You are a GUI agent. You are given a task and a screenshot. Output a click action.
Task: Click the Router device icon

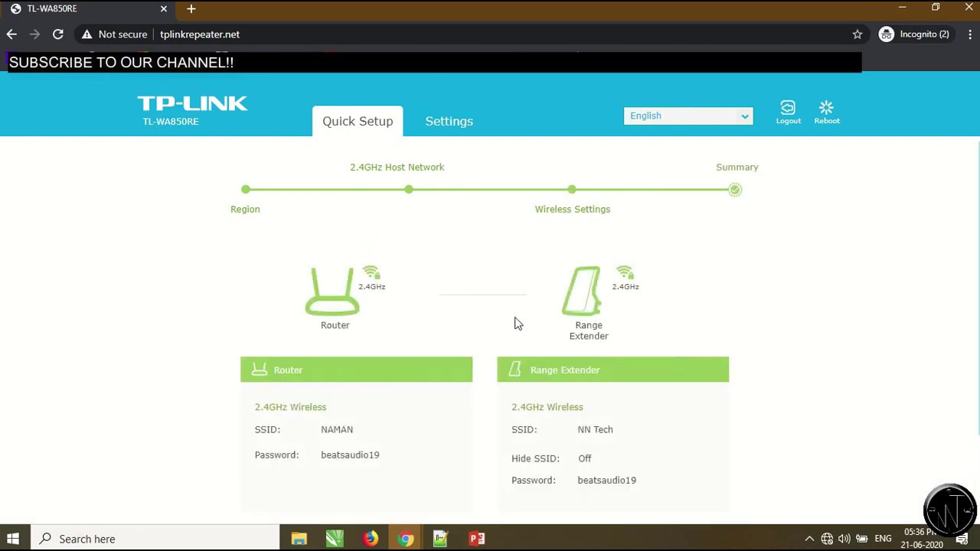pyautogui.click(x=332, y=291)
